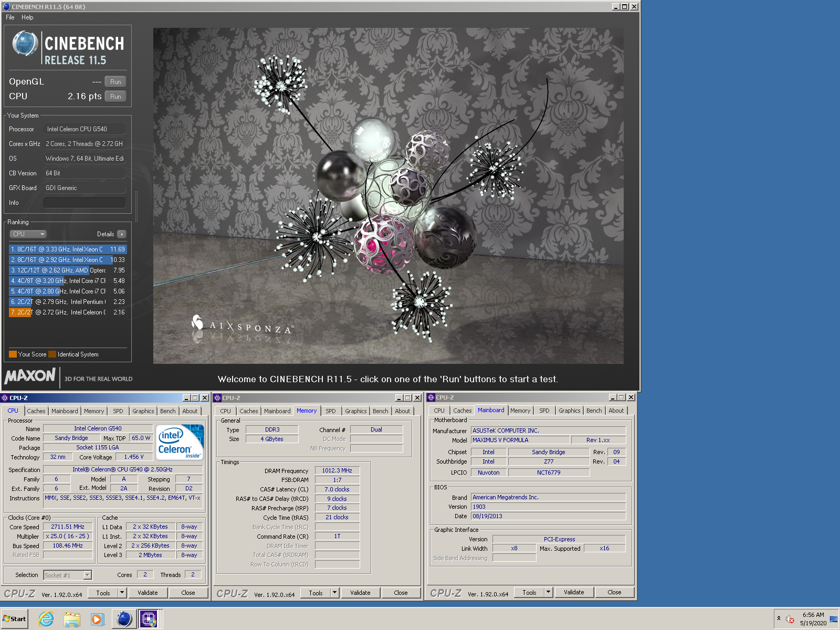Select ranking row 4 Core i7 5.48
This screenshot has width=840, height=630.
pyautogui.click(x=68, y=281)
